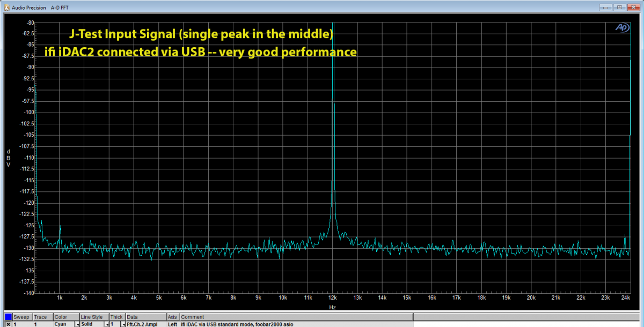Click the Trace column header

pos(42,317)
